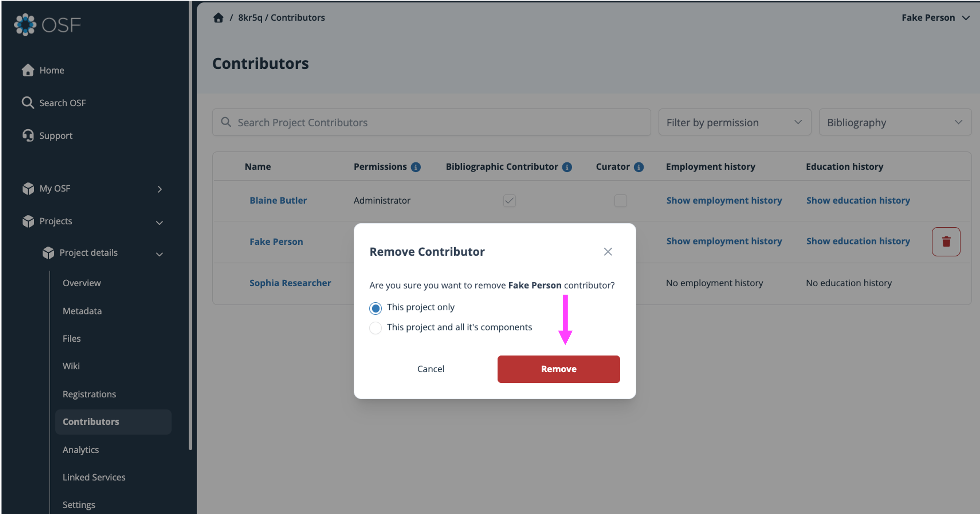Click the Cancel button

coord(431,369)
